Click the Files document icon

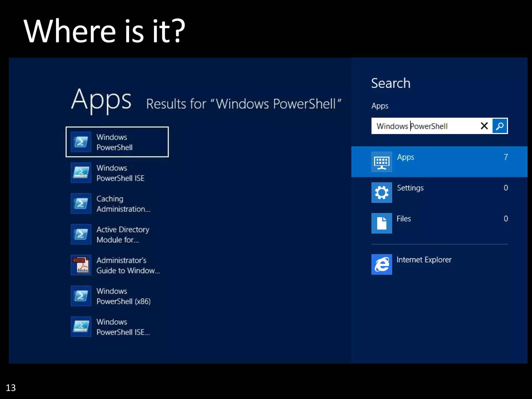tap(382, 223)
